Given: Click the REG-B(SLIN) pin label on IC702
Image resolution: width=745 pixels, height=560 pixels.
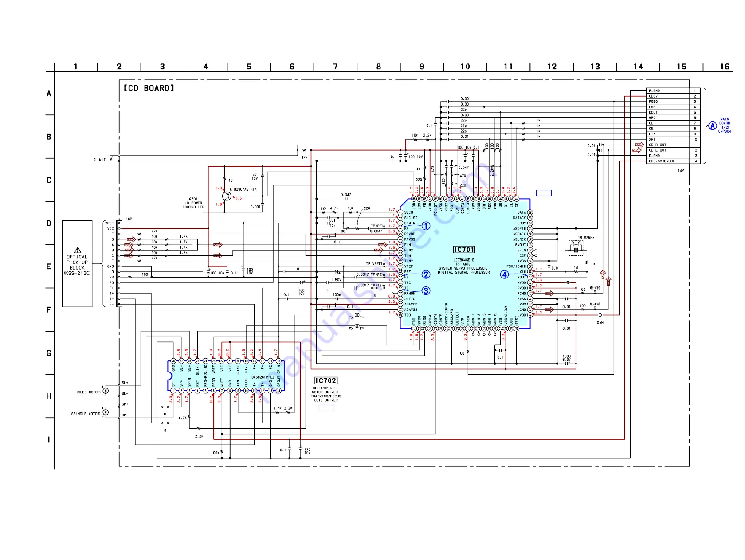Looking at the screenshot, I should [206, 376].
